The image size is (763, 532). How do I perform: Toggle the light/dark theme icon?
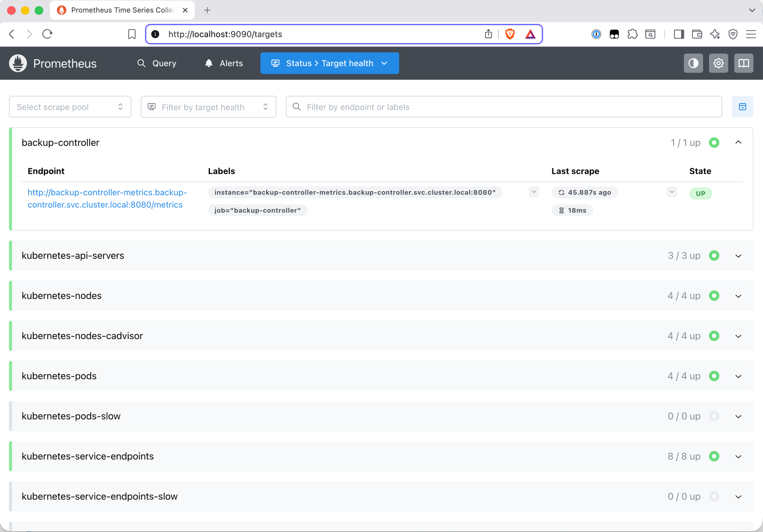(x=693, y=63)
